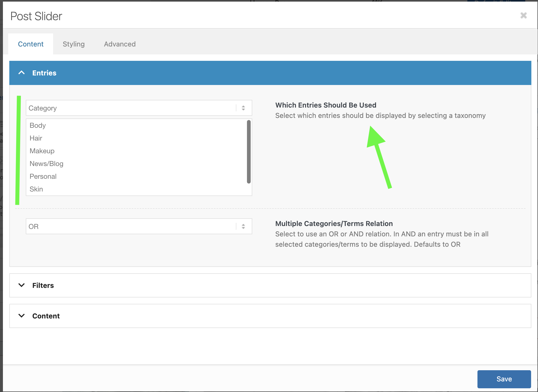Click the OR dropdown stepper arrows
This screenshot has height=392, width=538.
click(x=243, y=227)
